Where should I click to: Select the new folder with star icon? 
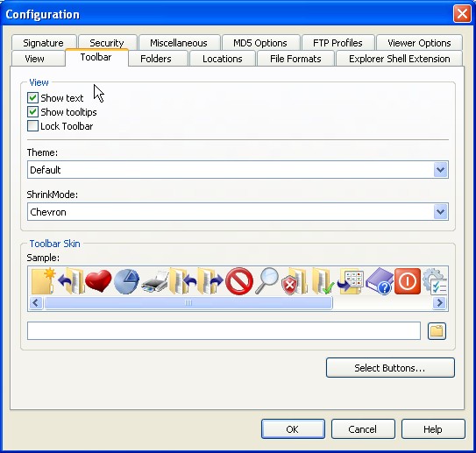click(x=43, y=281)
